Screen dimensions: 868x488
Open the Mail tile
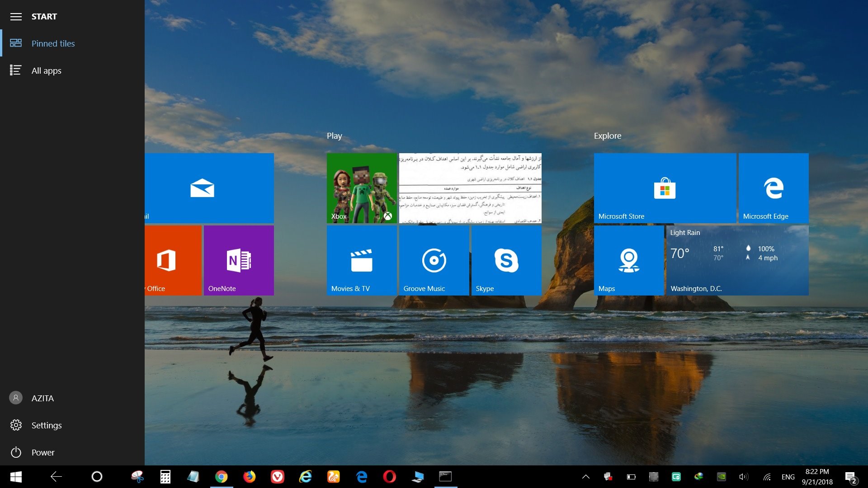[x=209, y=188]
